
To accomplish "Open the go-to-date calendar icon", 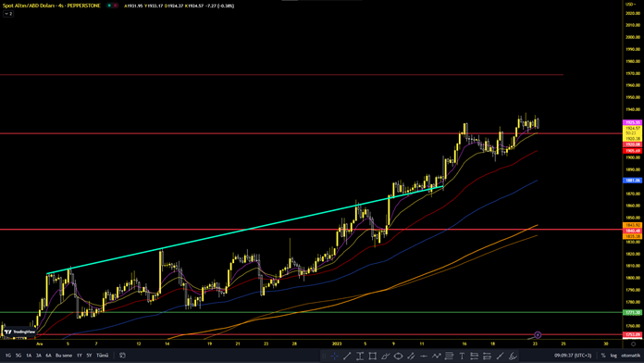I will click(x=122, y=356).
